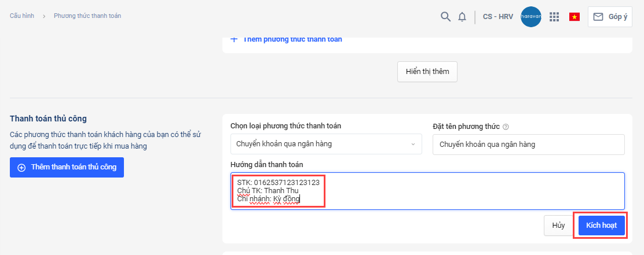
Task: Click Thêm thanh toán thủ công button
Action: tap(67, 168)
